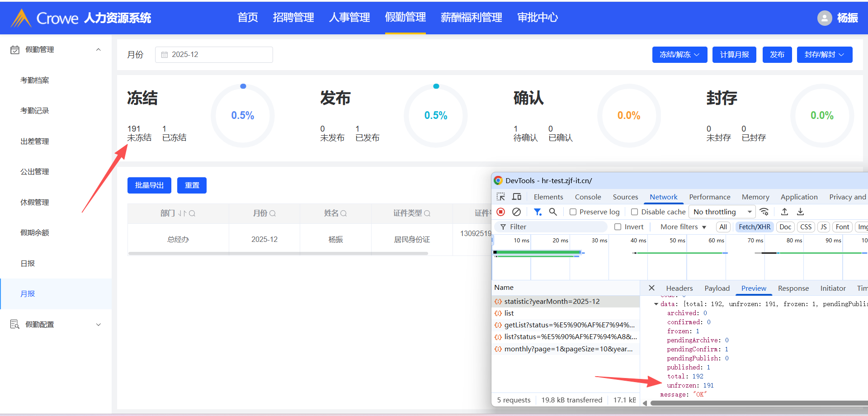The height and width of the screenshot is (416, 868).
Task: Enable the Disable cache checkbox
Action: (634, 212)
